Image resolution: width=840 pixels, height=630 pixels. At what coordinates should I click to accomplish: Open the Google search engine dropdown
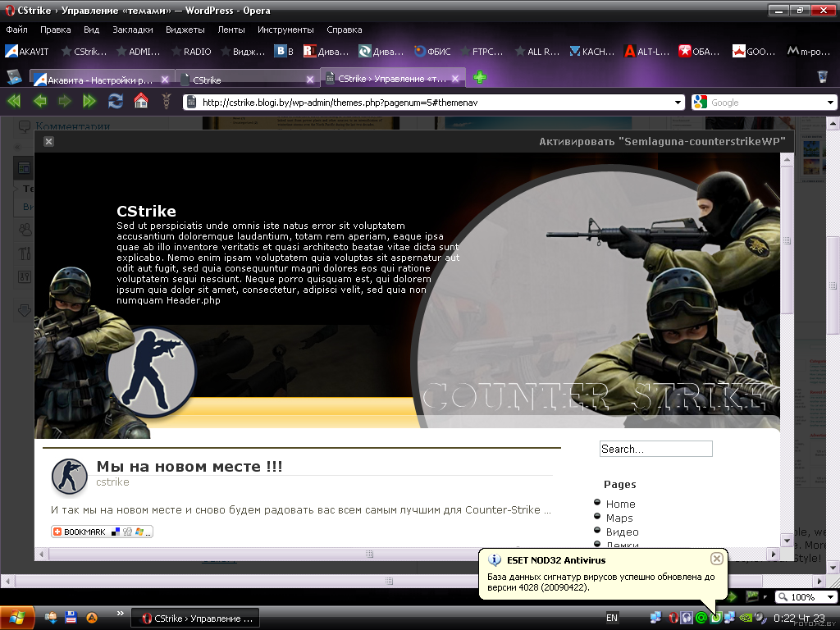830,103
